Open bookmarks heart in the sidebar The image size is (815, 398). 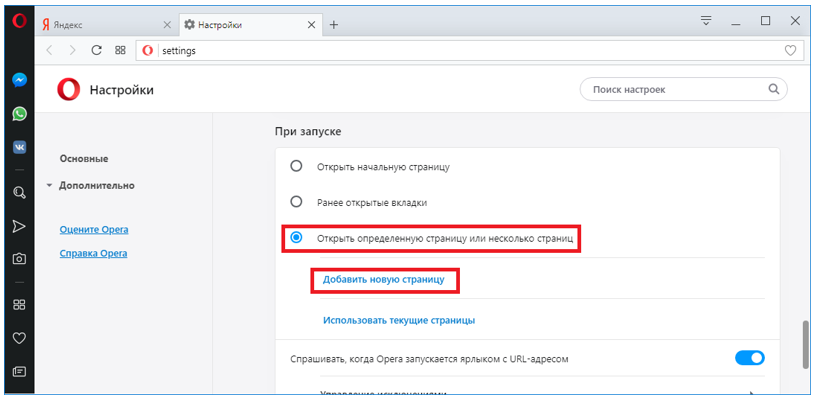coord(19,338)
